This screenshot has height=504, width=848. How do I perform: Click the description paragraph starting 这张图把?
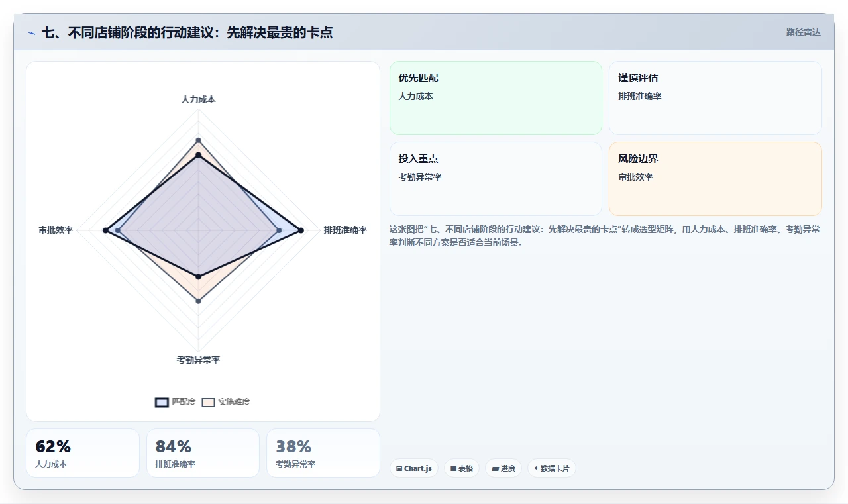pos(605,236)
